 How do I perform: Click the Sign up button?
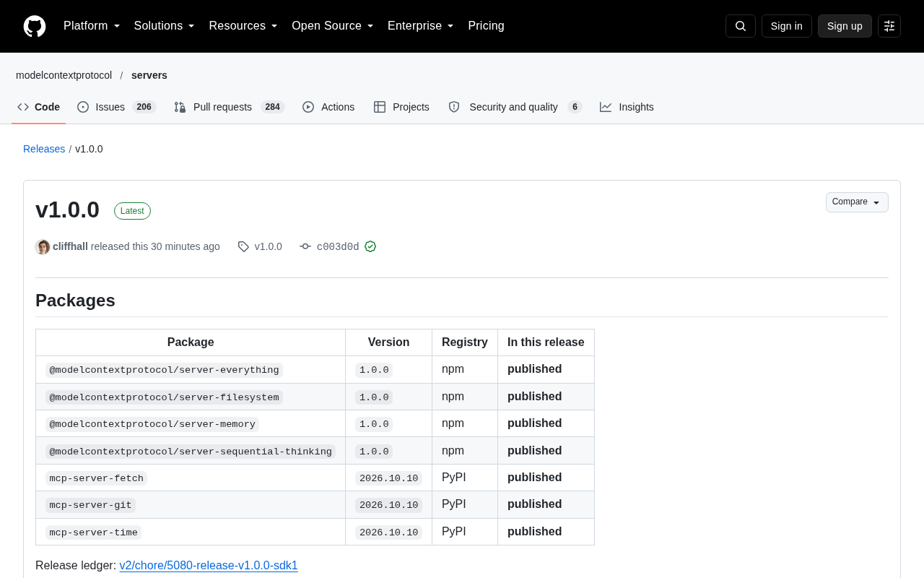point(845,26)
